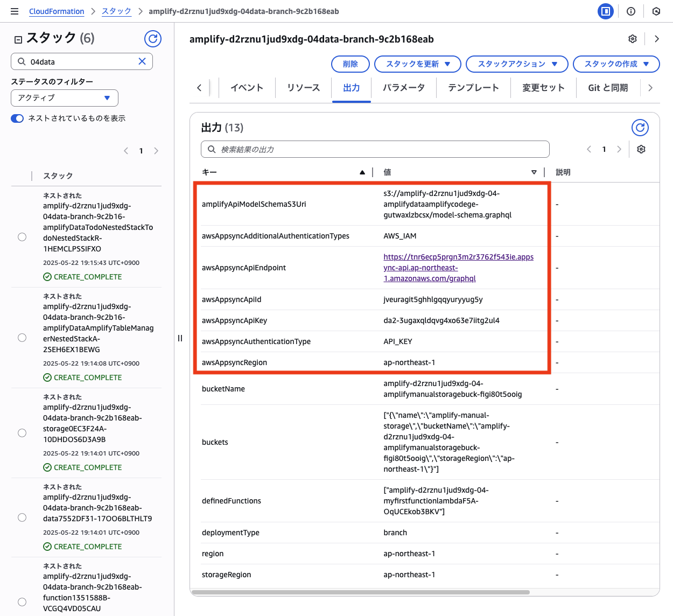Click the awsAppsyncAuthenticationType value API_KEY
The width and height of the screenshot is (673, 616).
coord(398,341)
